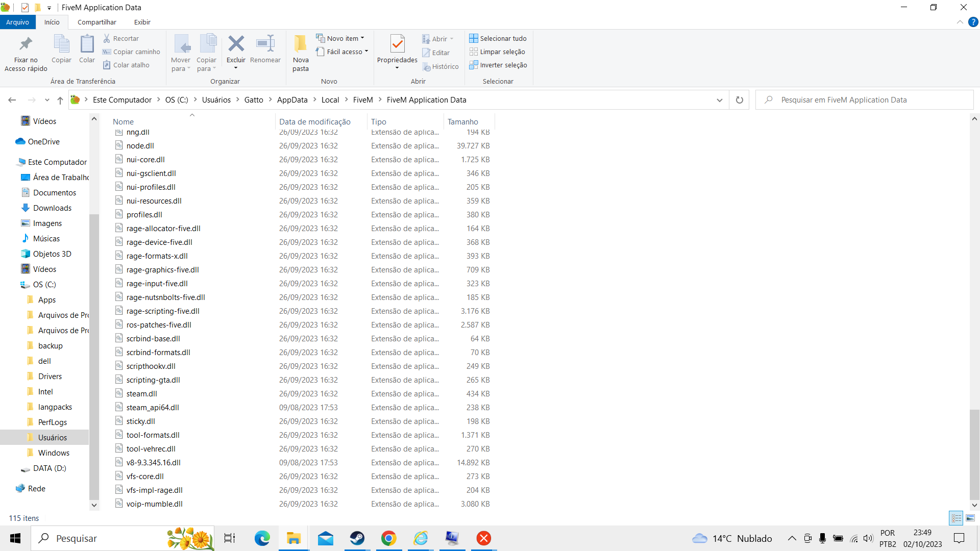Image resolution: width=980 pixels, height=551 pixels.
Task: Open Google Chrome from the taskbar
Action: 388,538
